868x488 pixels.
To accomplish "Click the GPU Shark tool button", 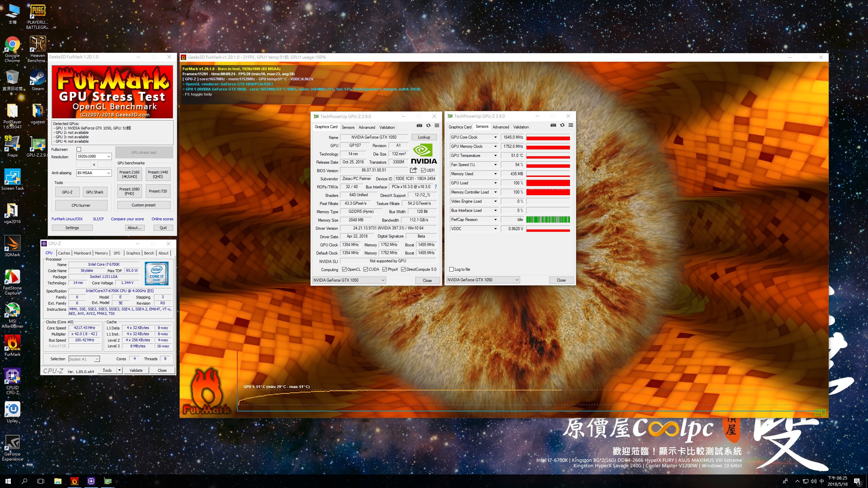I will point(95,192).
